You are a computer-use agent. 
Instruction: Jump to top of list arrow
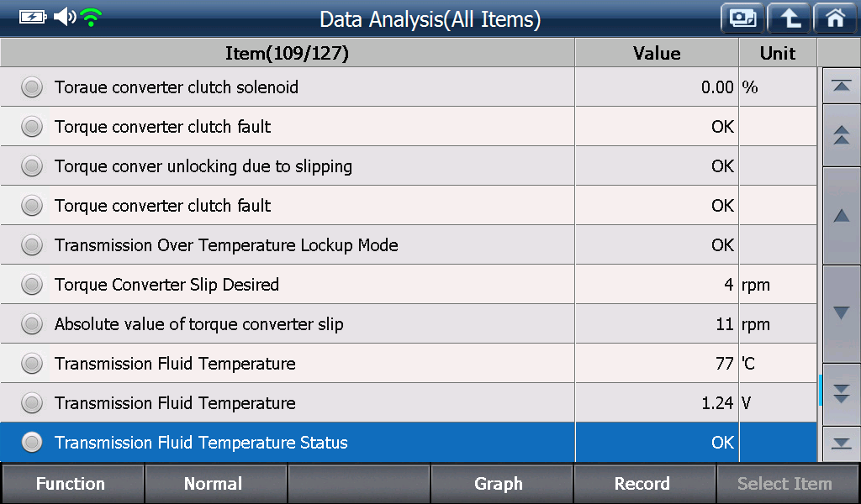tap(841, 87)
